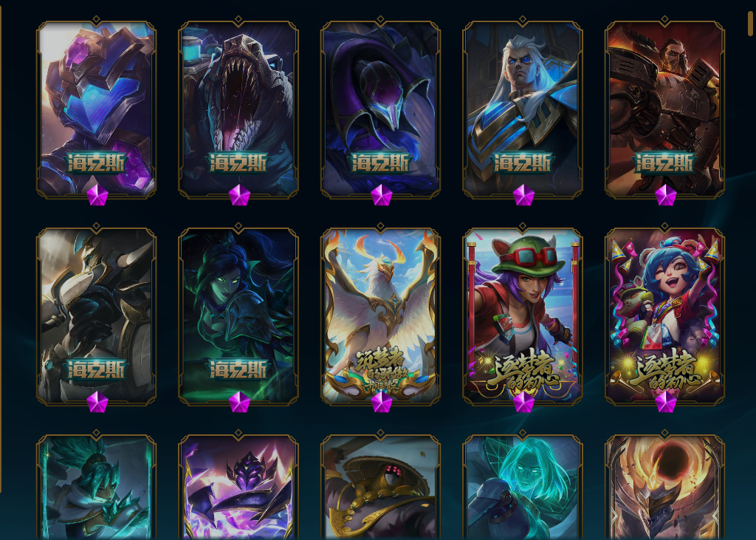Open the blue-haired winking girl skin card
This screenshot has height=540, width=756.
click(x=665, y=316)
